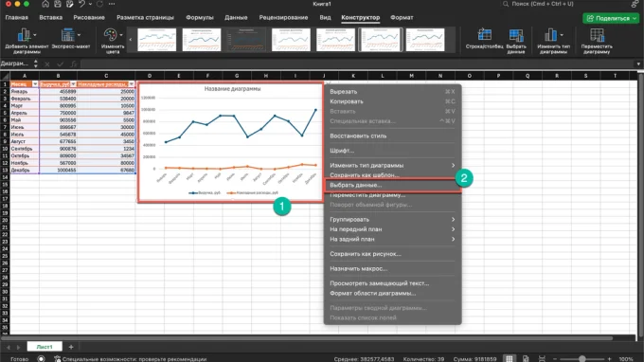The height and width of the screenshot is (362, 644).
Task: Open the Главная ribbon tab
Action: click(17, 18)
